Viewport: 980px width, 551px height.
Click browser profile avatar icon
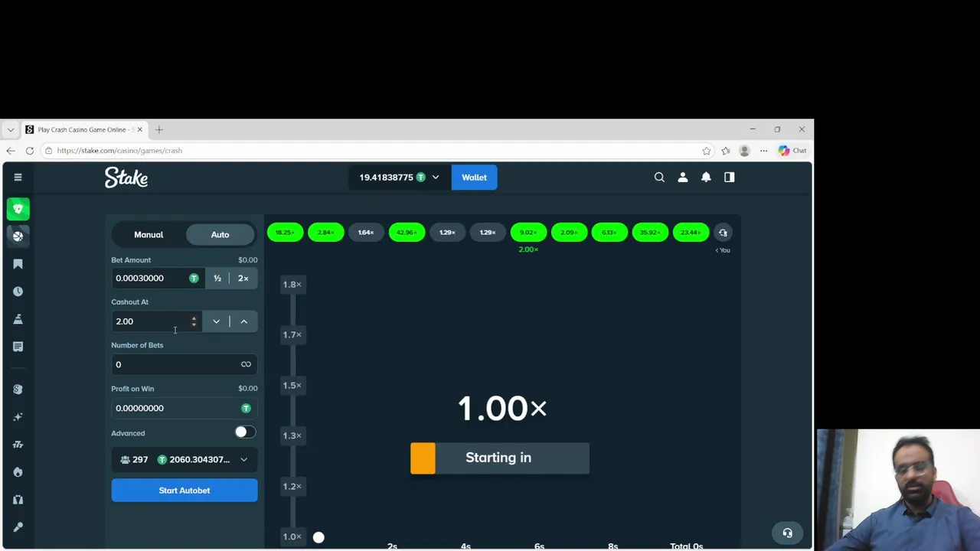[x=744, y=151]
